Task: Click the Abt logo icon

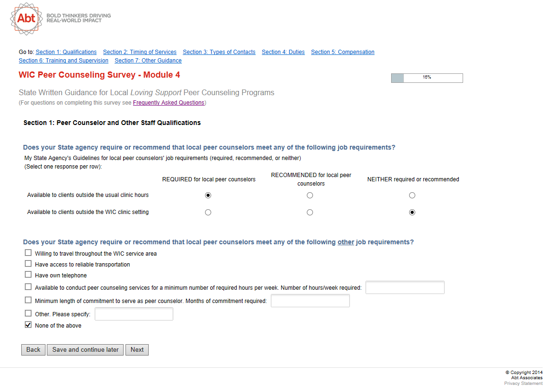Action: coord(27,18)
